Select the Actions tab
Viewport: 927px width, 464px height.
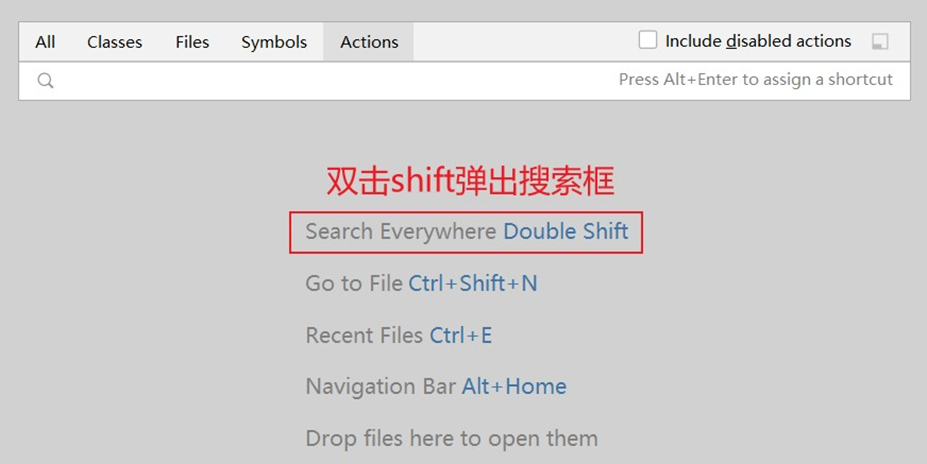point(369,42)
